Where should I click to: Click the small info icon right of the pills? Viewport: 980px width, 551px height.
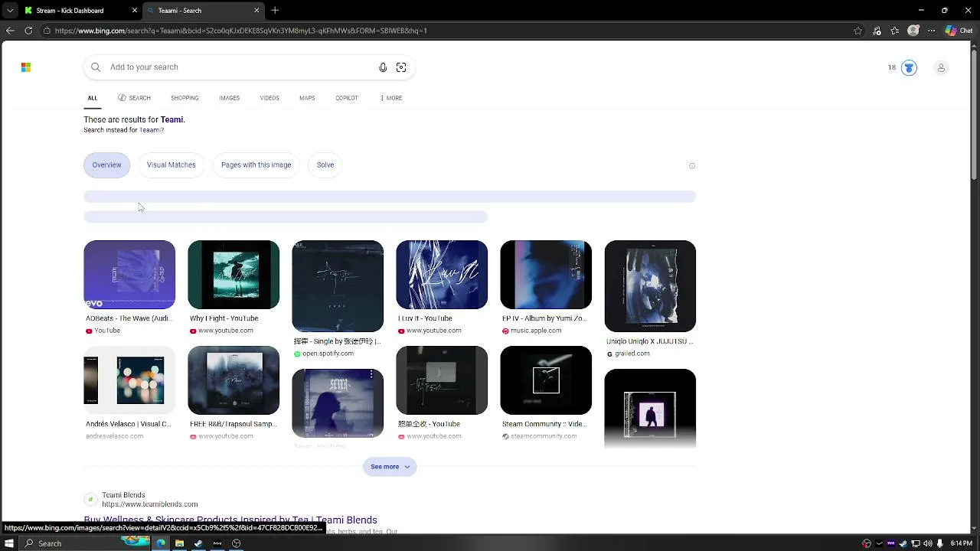[692, 166]
